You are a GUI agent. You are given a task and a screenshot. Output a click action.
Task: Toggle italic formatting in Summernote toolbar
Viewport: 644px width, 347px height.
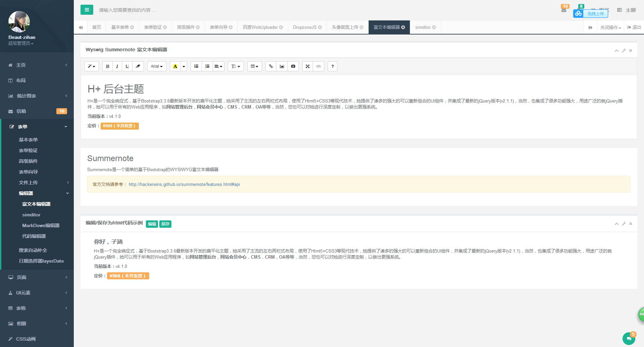(x=117, y=66)
